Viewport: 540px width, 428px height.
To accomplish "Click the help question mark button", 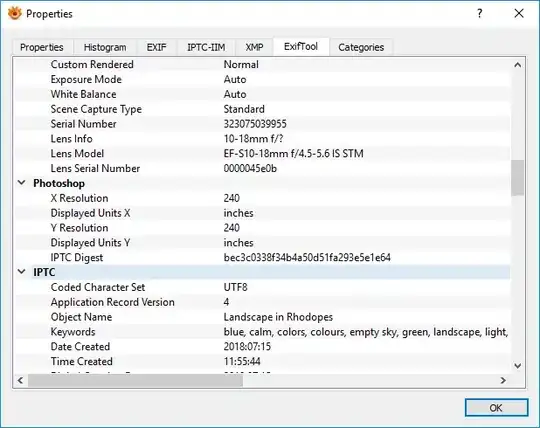I will click(x=480, y=13).
